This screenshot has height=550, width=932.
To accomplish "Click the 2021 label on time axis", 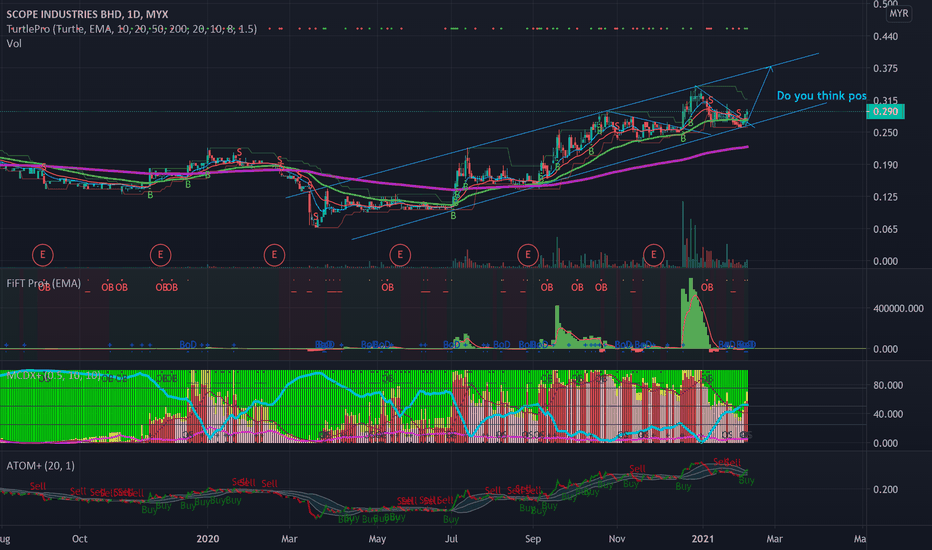I will pos(703,539).
